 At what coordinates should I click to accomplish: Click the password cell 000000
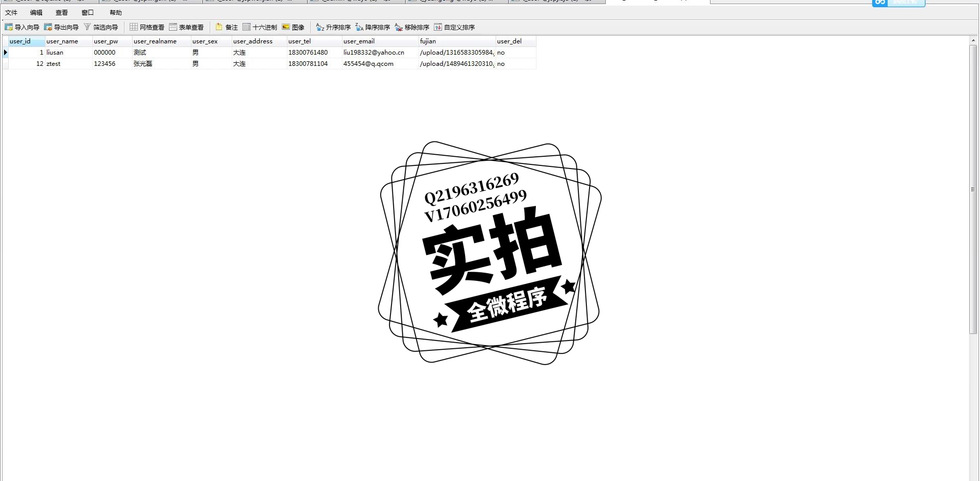click(x=112, y=53)
